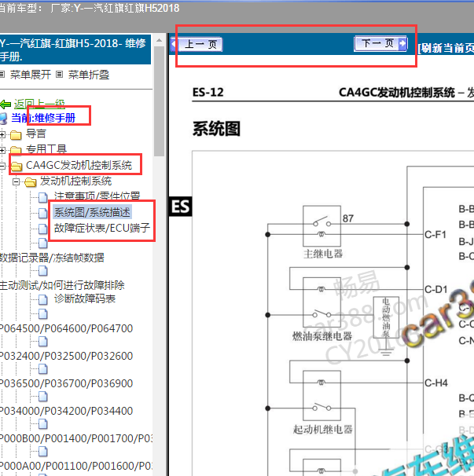Open 系统图/系统描述 page
Viewport: 474px width, 476px height.
click(x=92, y=212)
